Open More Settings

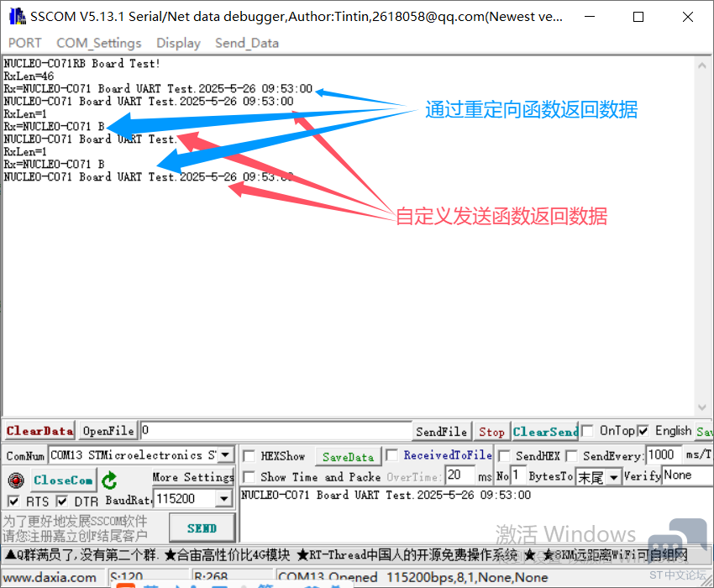pyautogui.click(x=193, y=477)
